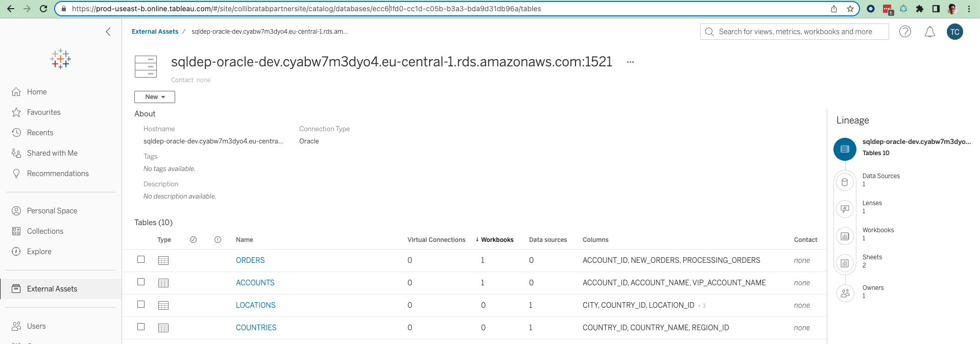Open the LOCATIONS table link

coord(255,305)
